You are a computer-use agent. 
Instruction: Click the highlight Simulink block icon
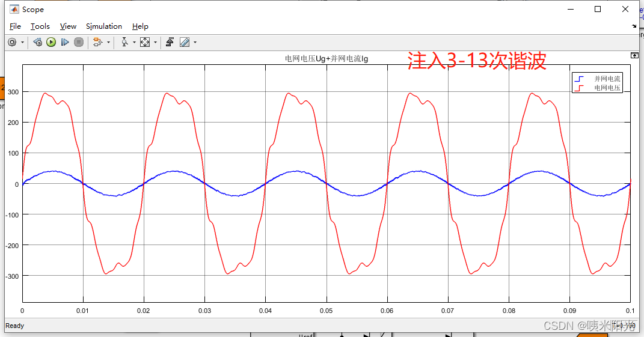tap(97, 42)
